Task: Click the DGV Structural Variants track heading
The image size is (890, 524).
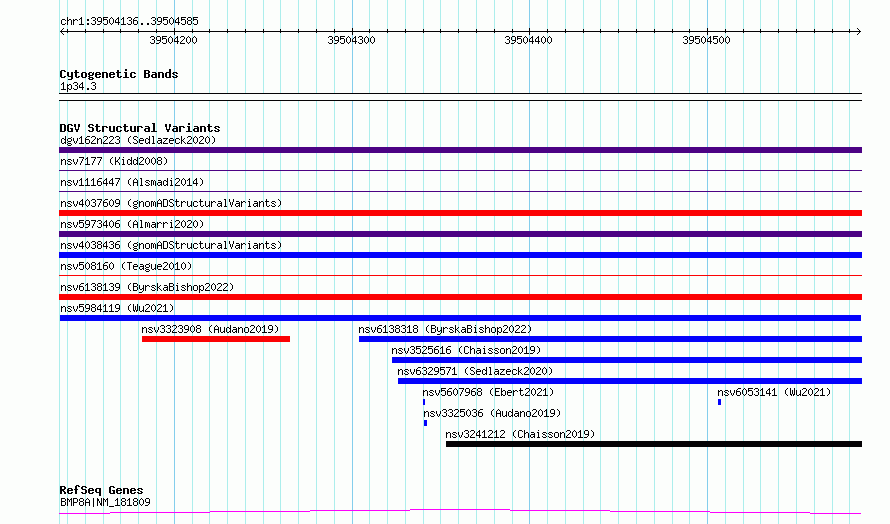Action: point(140,128)
